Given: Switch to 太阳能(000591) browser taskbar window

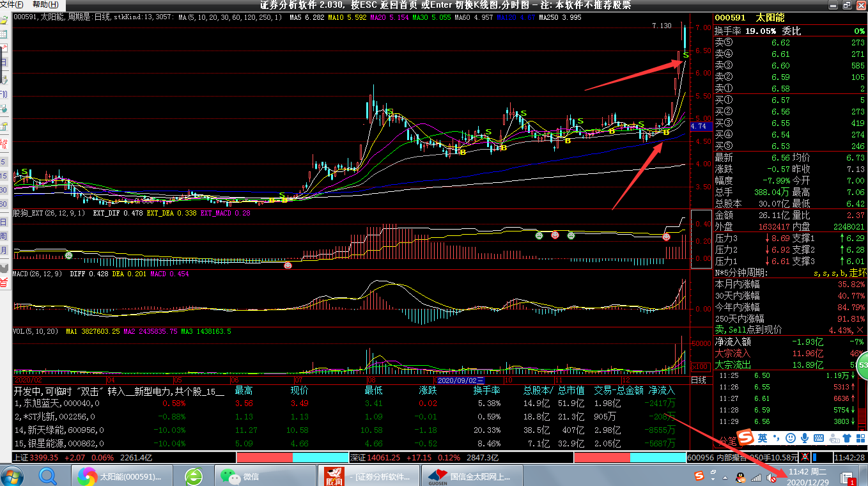Looking at the screenshot, I should (121, 476).
